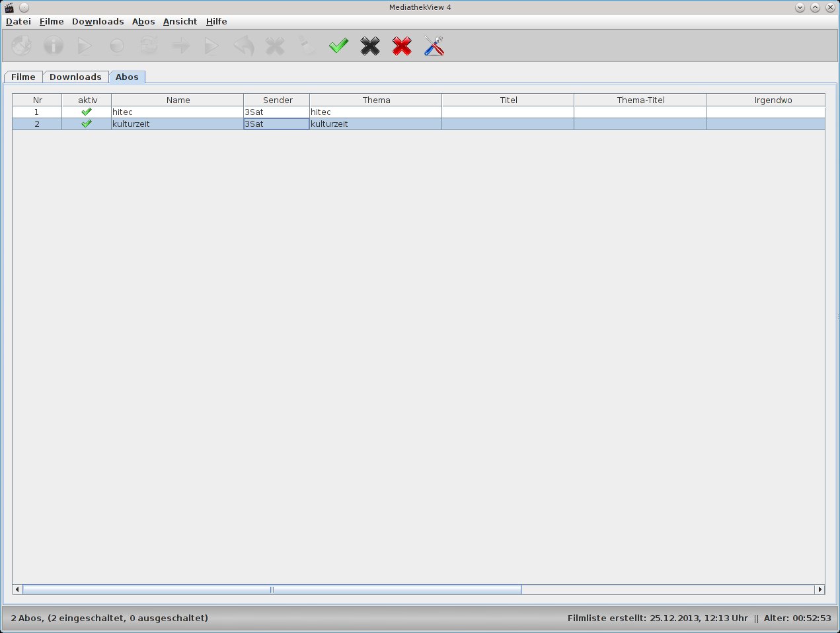
Task: Open the edit subscription tools icon
Action: coord(434,46)
